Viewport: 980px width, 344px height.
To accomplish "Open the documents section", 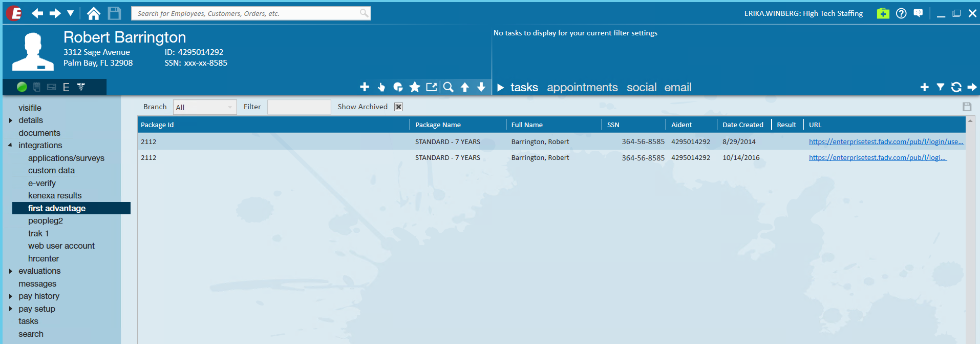I will 39,133.
